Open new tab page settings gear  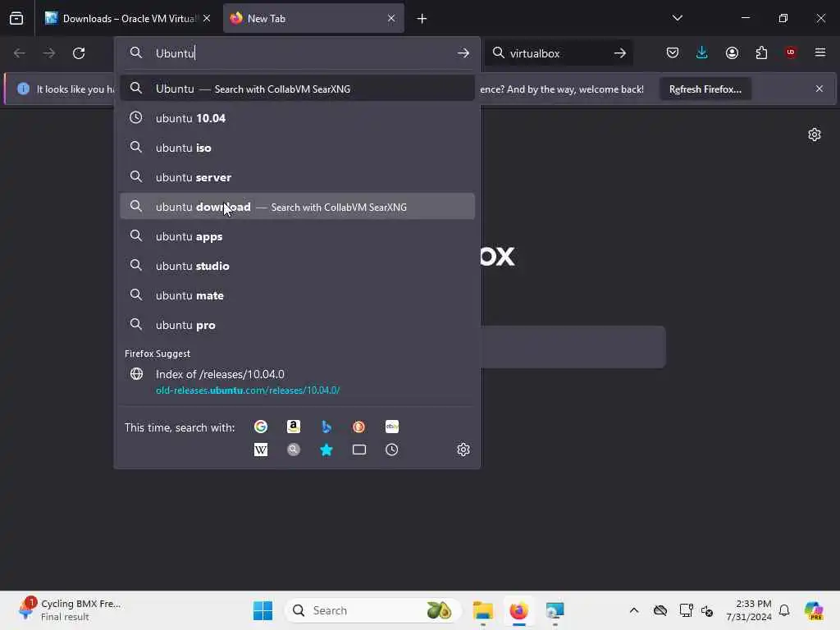pos(815,135)
